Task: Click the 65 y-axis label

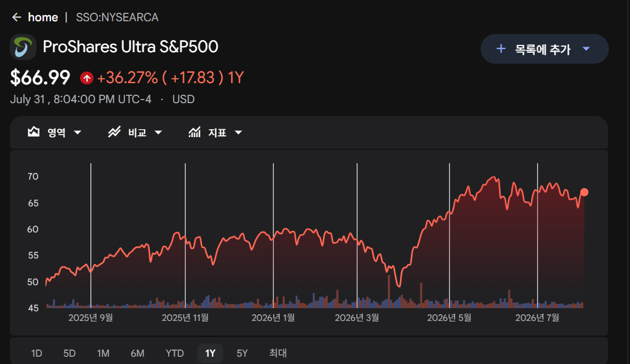Action: [x=33, y=203]
